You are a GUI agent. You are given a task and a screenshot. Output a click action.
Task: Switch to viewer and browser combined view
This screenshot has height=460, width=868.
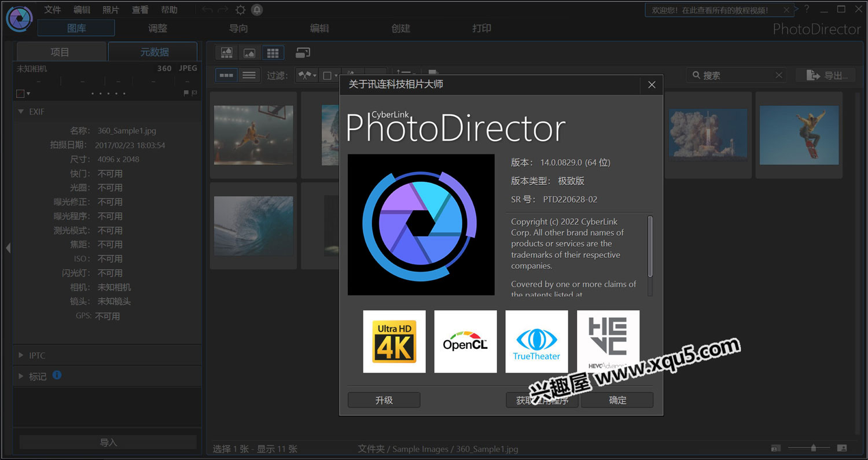coord(227,53)
